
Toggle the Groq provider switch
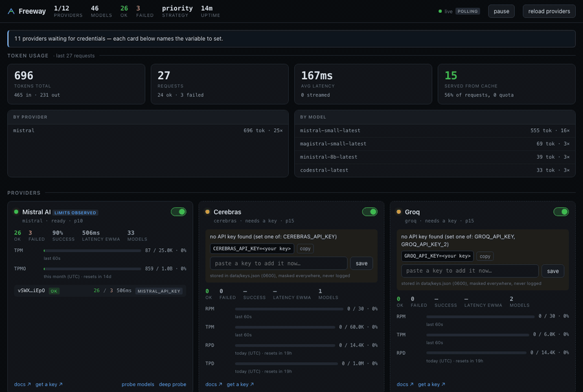[561, 212]
